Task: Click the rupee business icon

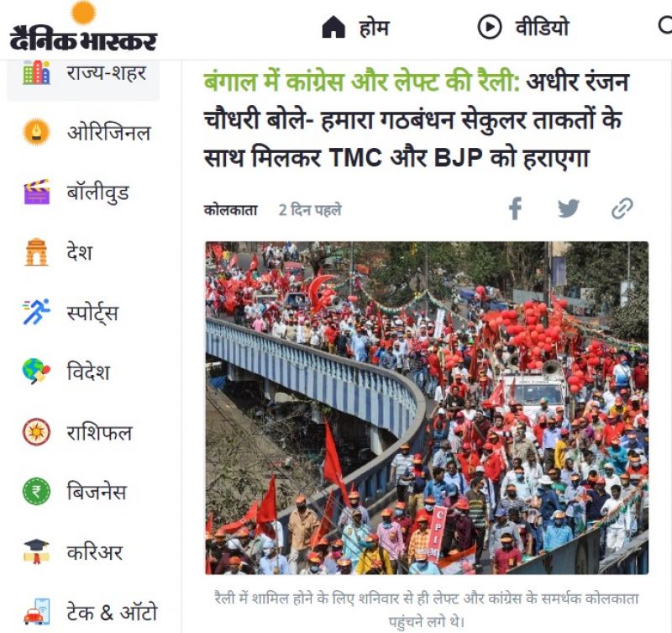Action: tap(36, 491)
